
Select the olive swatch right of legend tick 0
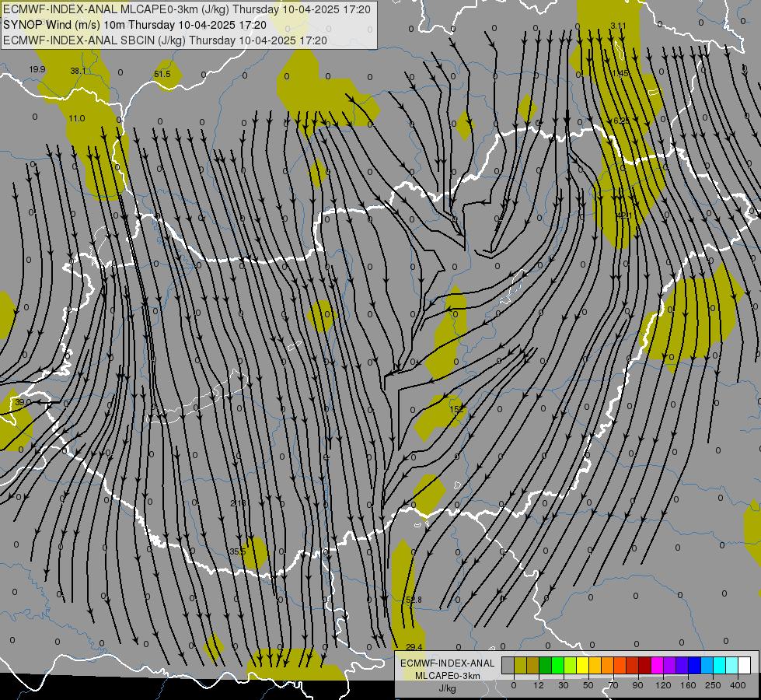(x=520, y=665)
